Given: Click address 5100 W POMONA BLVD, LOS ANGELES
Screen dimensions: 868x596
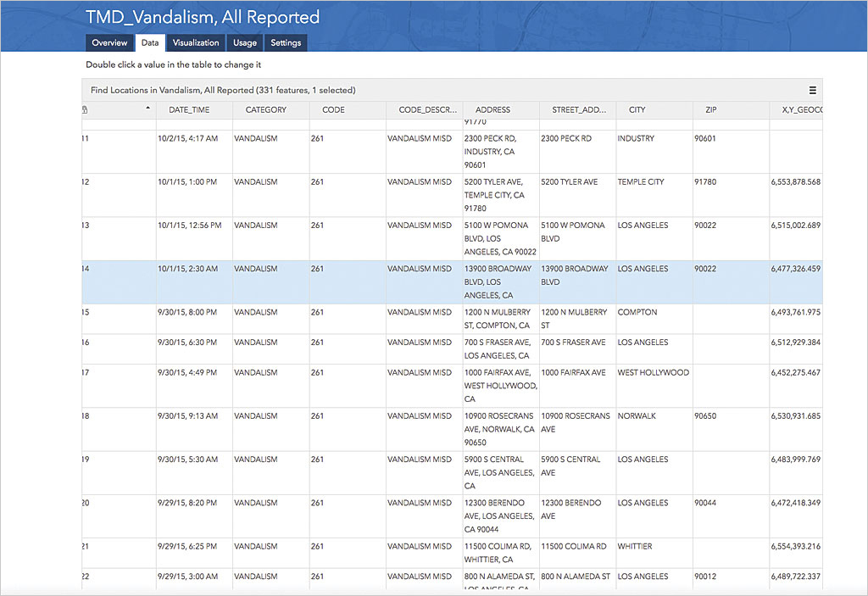Looking at the screenshot, I should tap(500, 239).
